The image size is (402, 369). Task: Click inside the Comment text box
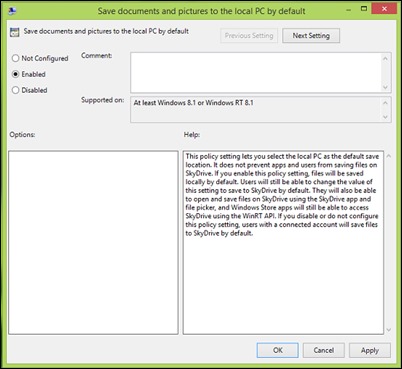coord(256,73)
